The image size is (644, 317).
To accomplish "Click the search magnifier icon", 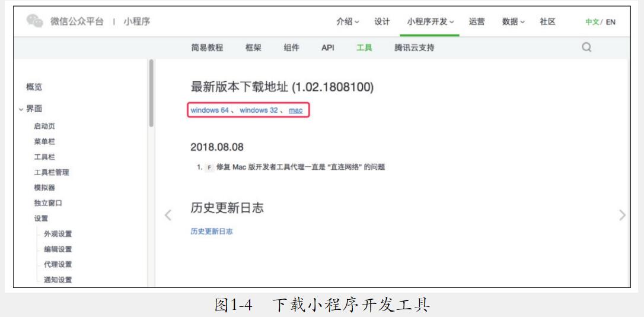I will [x=586, y=47].
